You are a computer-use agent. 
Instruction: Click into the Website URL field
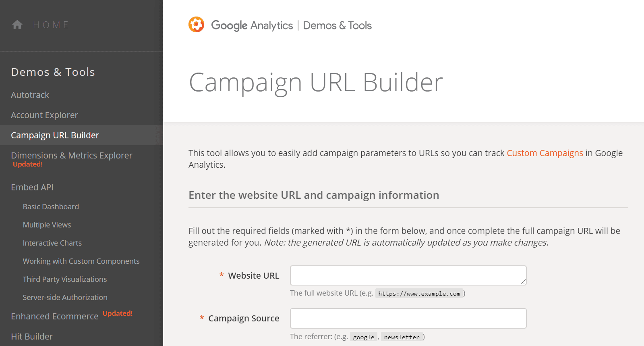[x=408, y=275]
